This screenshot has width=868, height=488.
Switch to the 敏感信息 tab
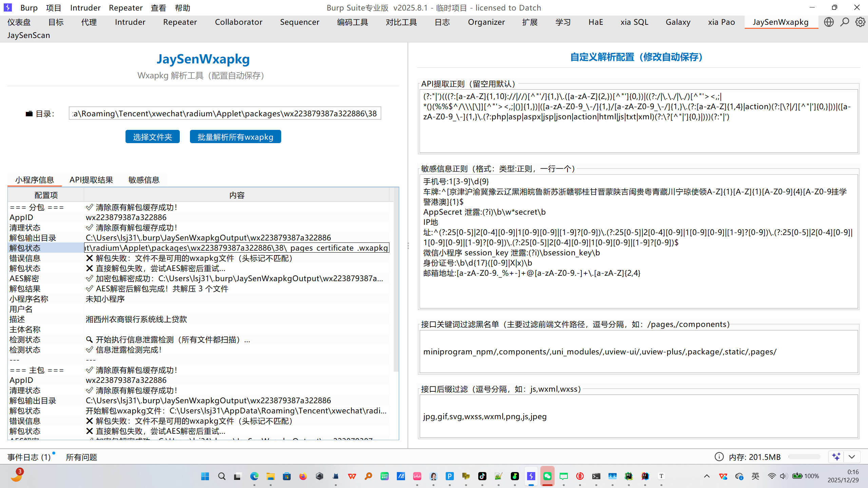coord(143,180)
